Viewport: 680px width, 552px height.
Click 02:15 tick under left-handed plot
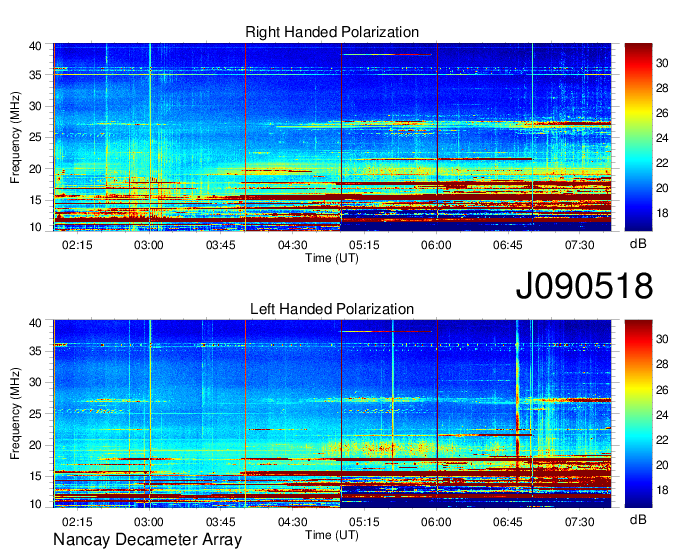pos(77,522)
